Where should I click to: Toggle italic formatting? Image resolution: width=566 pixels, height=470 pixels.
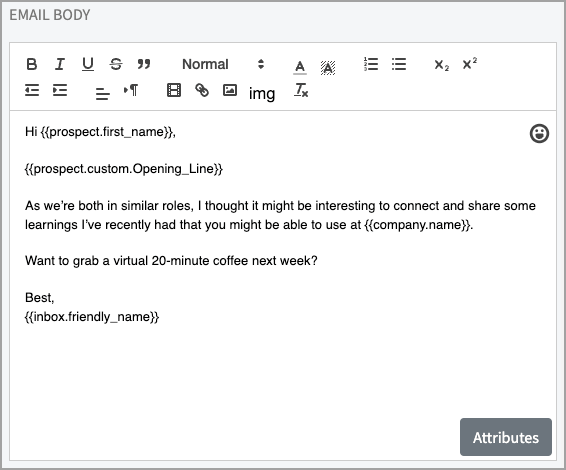(x=60, y=64)
